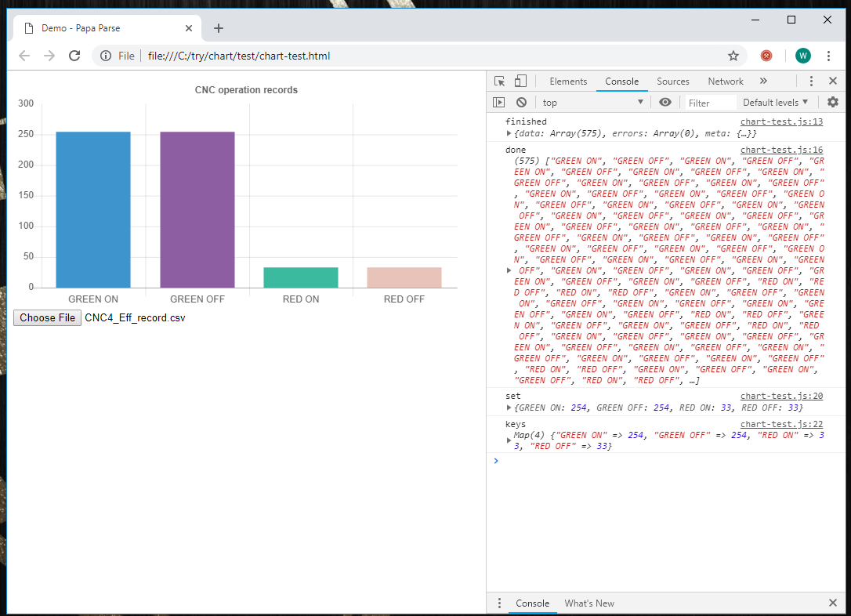
Task: Go forward to next page
Action: 49,56
